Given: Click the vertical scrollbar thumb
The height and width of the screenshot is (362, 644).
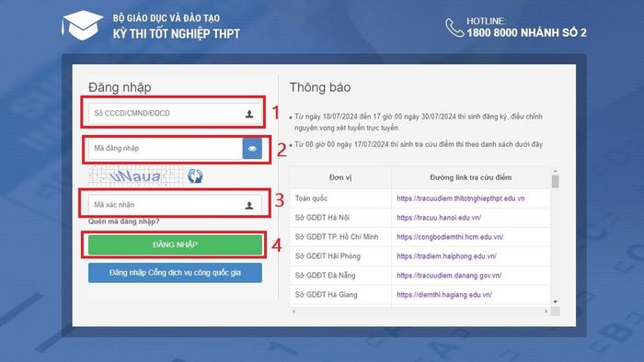Looking at the screenshot, I should click(556, 181).
